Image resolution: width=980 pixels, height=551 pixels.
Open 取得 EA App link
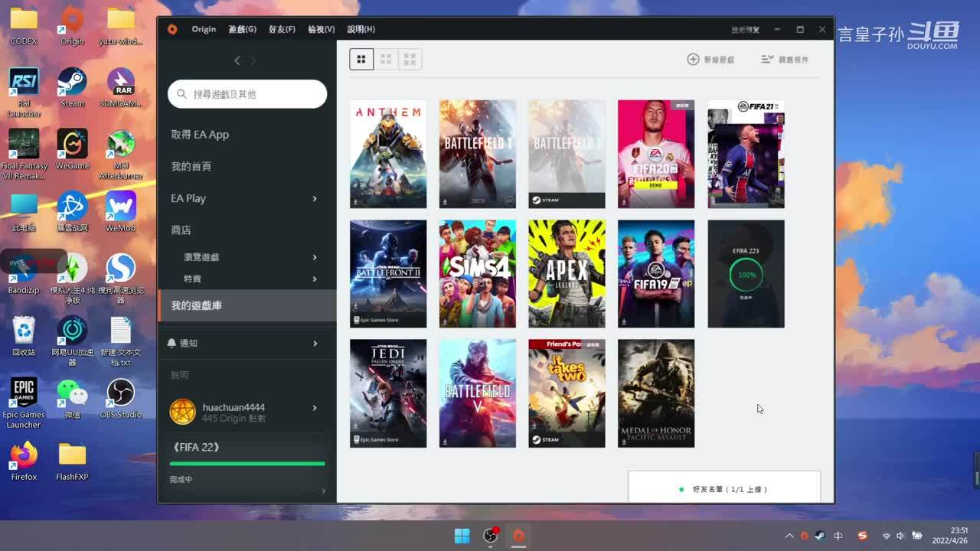[x=200, y=135]
